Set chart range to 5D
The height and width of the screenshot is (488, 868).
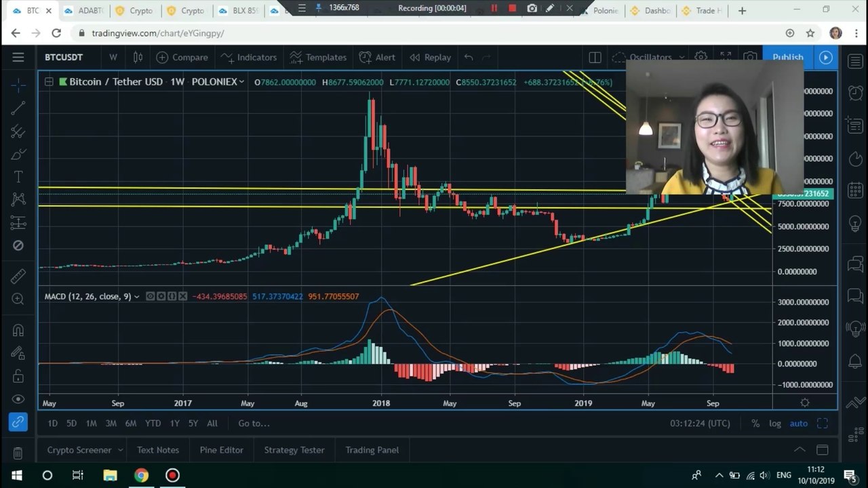71,424
